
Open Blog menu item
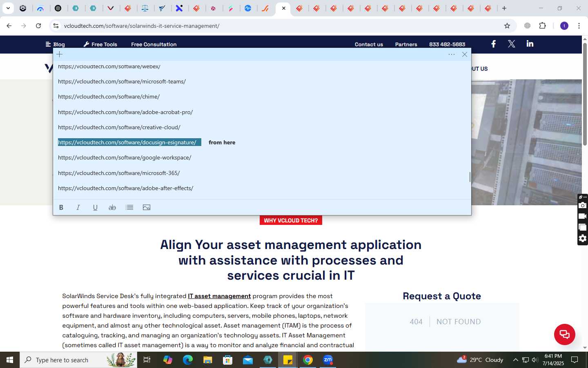55,44
